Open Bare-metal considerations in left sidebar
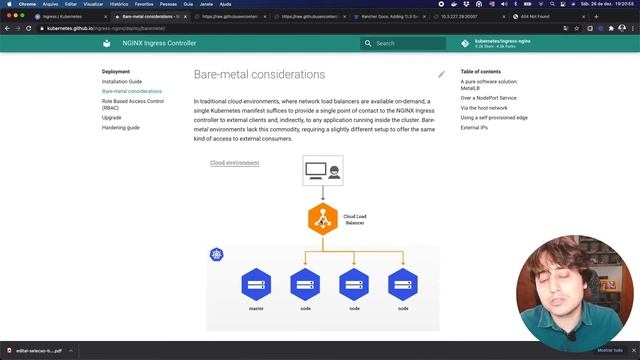 pyautogui.click(x=131, y=91)
